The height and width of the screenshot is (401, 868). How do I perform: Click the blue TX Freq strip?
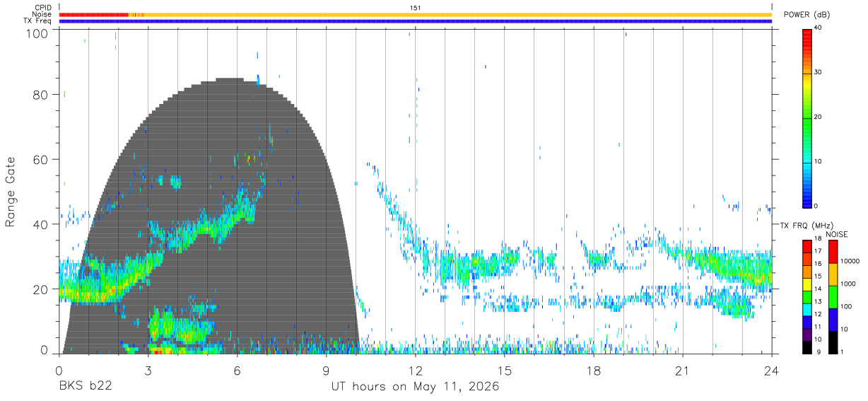pyautogui.click(x=415, y=21)
